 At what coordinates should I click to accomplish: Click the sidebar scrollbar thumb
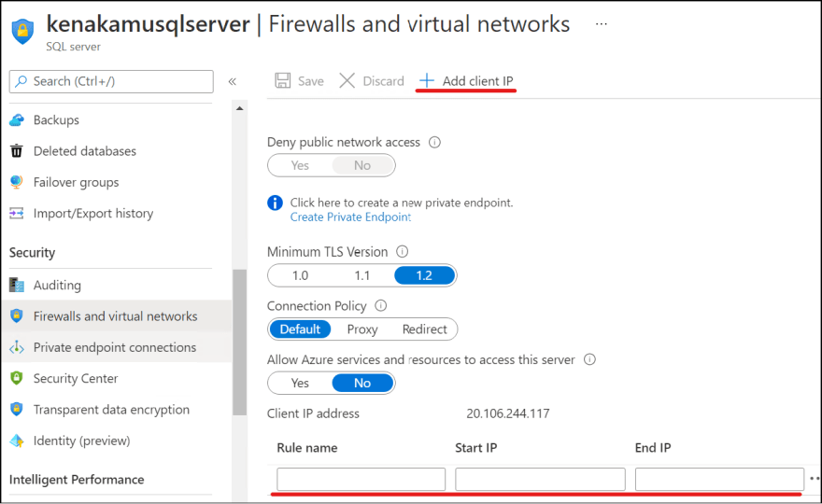239,342
